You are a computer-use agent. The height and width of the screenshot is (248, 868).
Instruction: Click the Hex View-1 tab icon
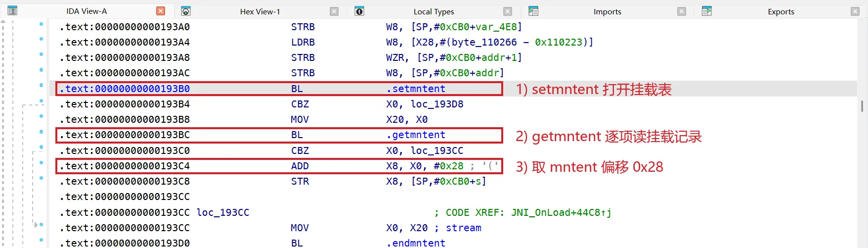coord(186,11)
